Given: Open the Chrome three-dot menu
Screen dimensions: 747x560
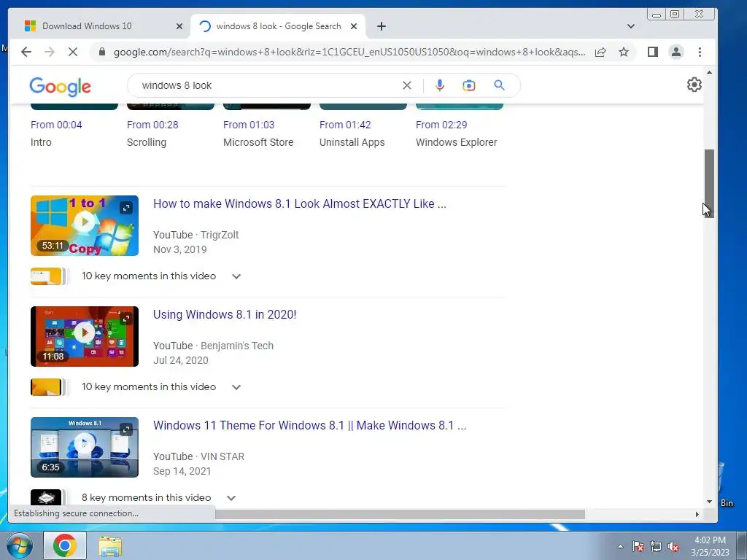Looking at the screenshot, I should click(x=700, y=52).
